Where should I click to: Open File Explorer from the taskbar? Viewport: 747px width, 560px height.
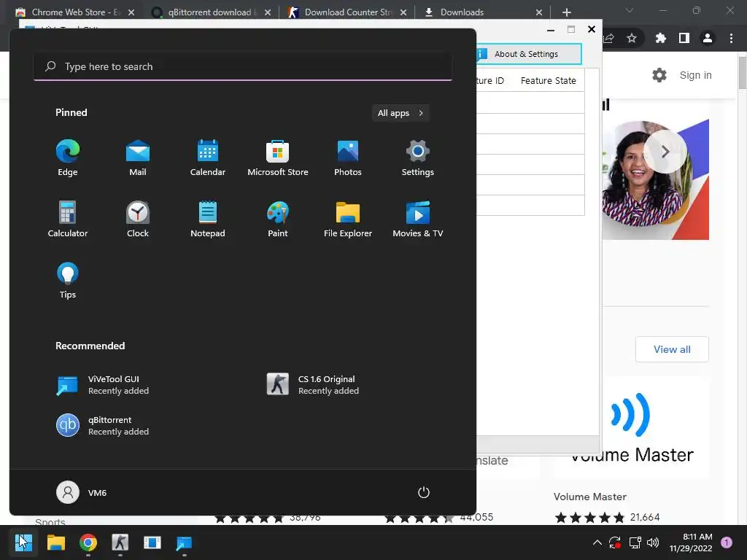click(55, 542)
